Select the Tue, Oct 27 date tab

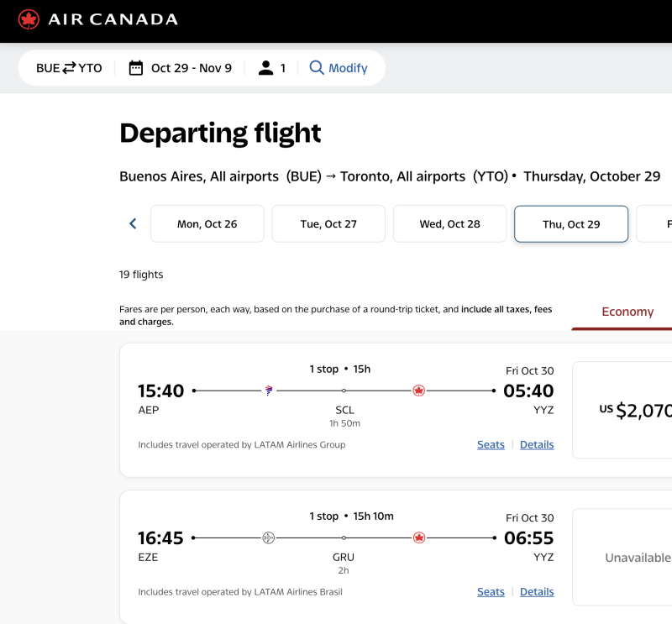coord(328,224)
